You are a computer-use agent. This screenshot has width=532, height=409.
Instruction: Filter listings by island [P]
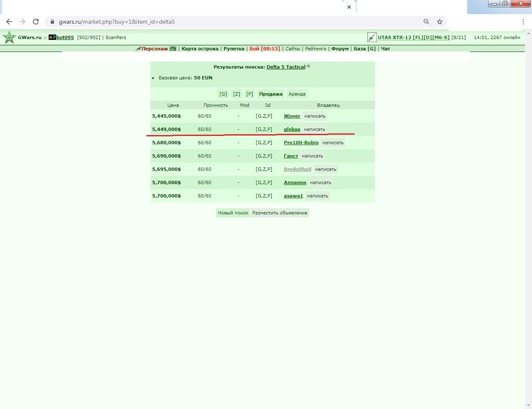pyautogui.click(x=250, y=94)
